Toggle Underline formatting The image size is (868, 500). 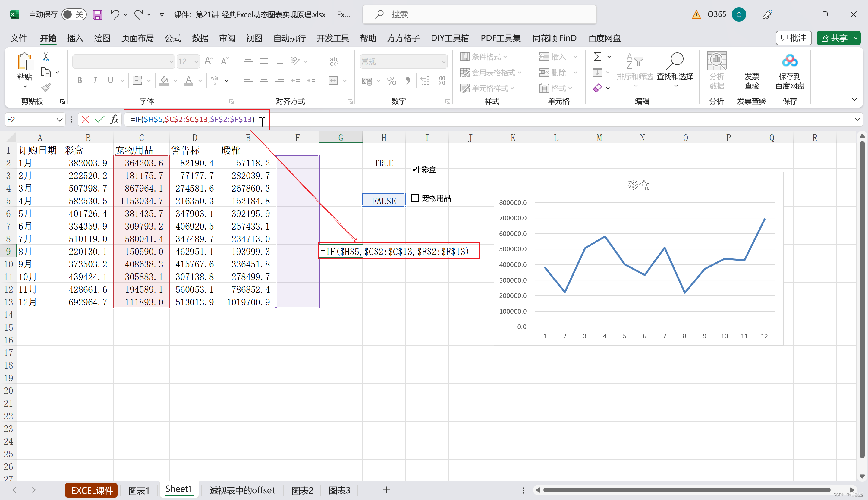click(x=110, y=80)
